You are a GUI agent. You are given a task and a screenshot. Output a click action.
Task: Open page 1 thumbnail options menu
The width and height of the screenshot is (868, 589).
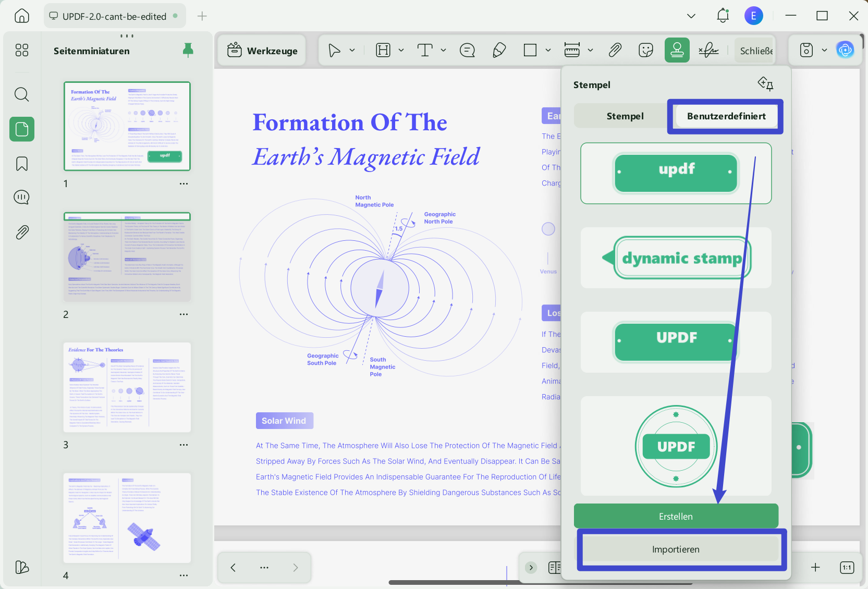click(x=184, y=183)
